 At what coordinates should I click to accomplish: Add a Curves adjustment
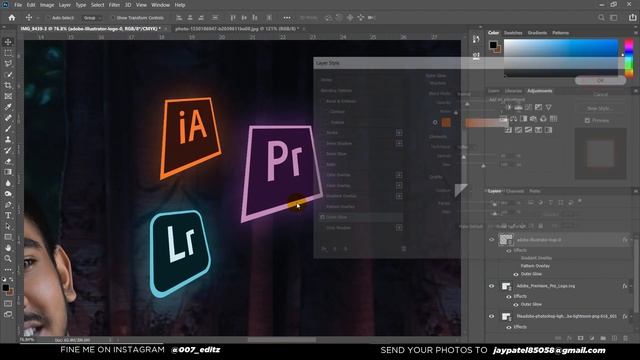click(529, 107)
